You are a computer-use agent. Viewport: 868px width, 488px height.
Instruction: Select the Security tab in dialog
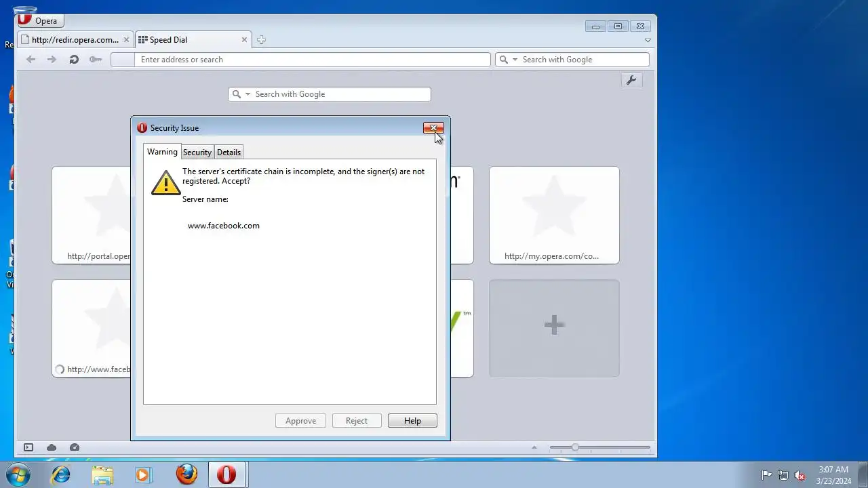pos(197,152)
